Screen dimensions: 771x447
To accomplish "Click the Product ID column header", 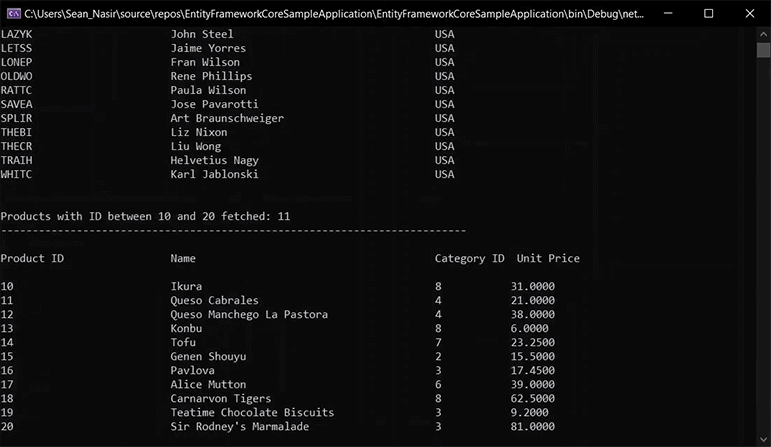I will [x=32, y=258].
